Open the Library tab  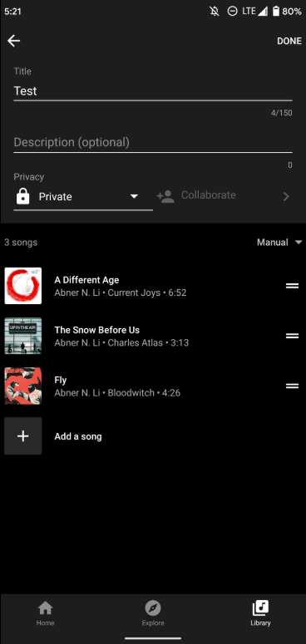261,613
